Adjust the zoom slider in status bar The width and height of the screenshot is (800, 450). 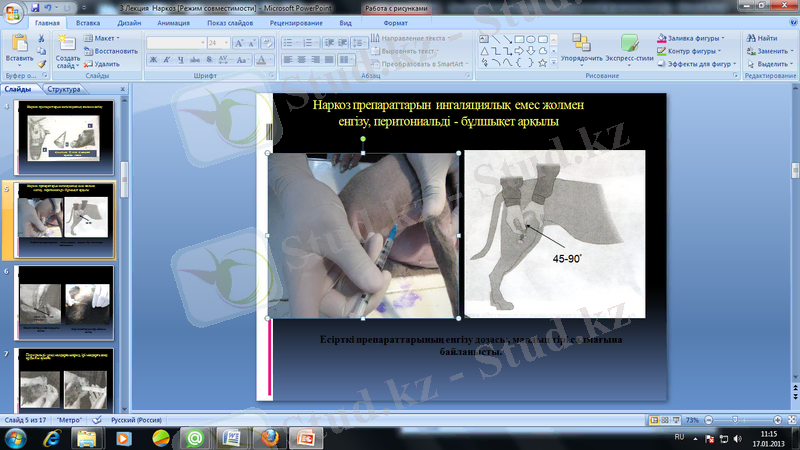point(735,420)
